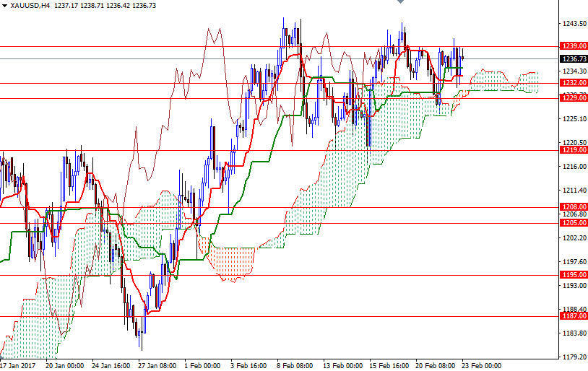Select the 8 Feb 08:00 time label
The height and width of the screenshot is (371, 588).
click(x=295, y=365)
